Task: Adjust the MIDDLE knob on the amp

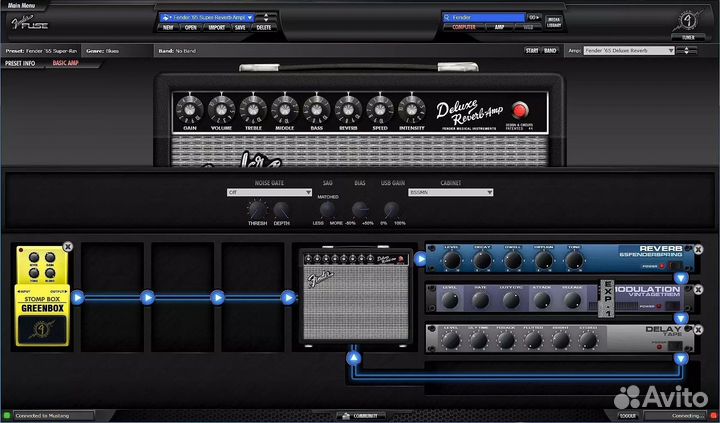Action: 285,110
